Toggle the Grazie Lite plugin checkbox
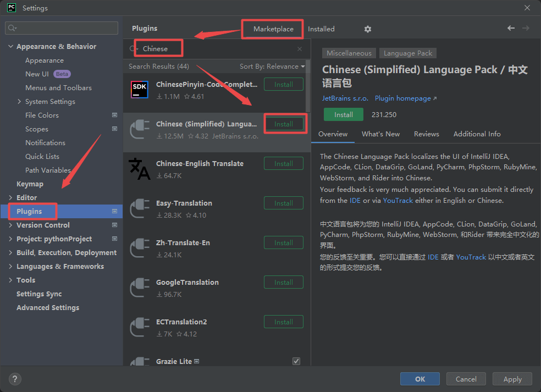 click(296, 361)
